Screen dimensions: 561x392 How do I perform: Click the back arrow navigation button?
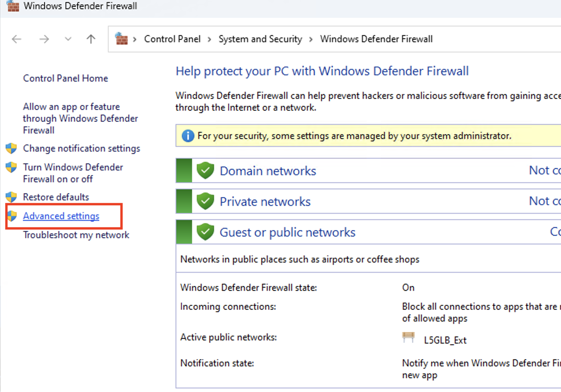(17, 39)
